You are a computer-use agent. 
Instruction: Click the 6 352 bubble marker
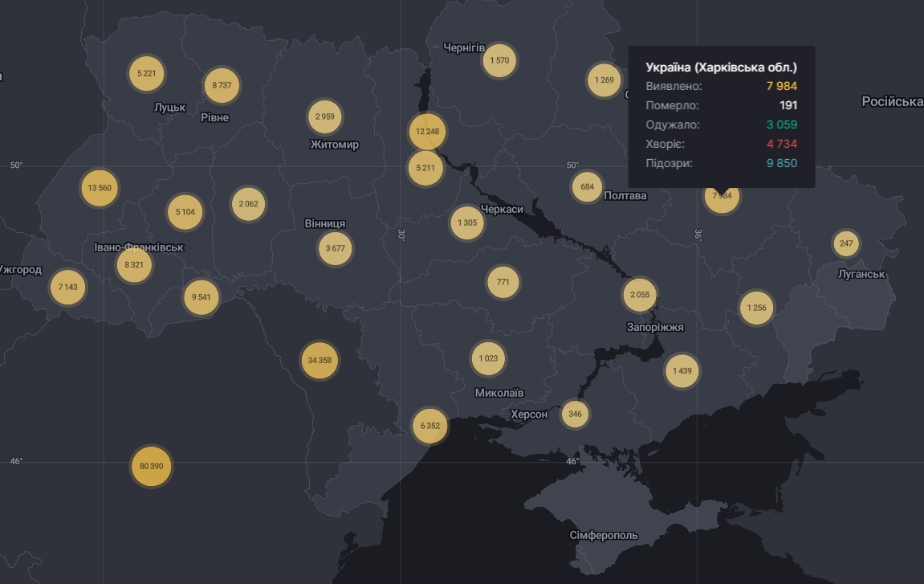coord(429,426)
